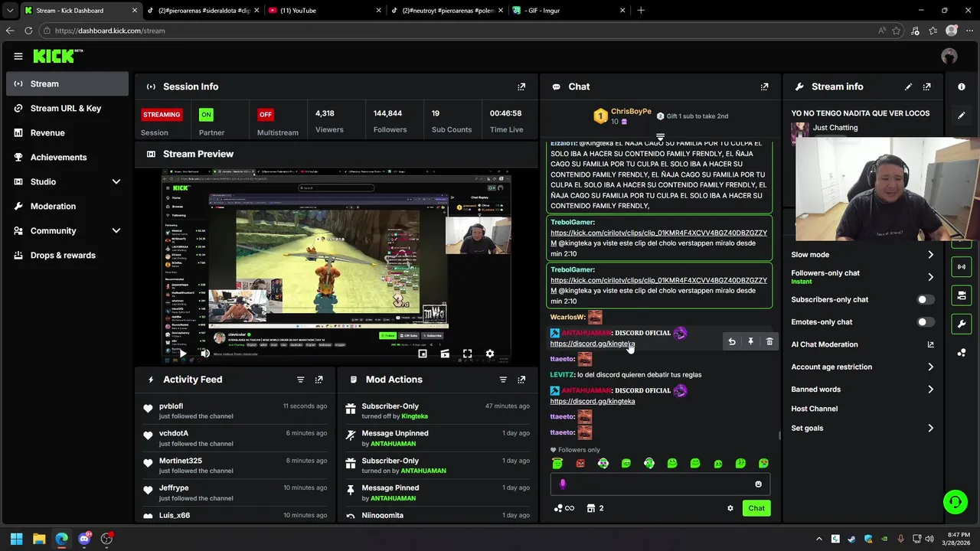Click the wrench icon in right rail
This screenshot has height=551, width=980.
tap(962, 324)
